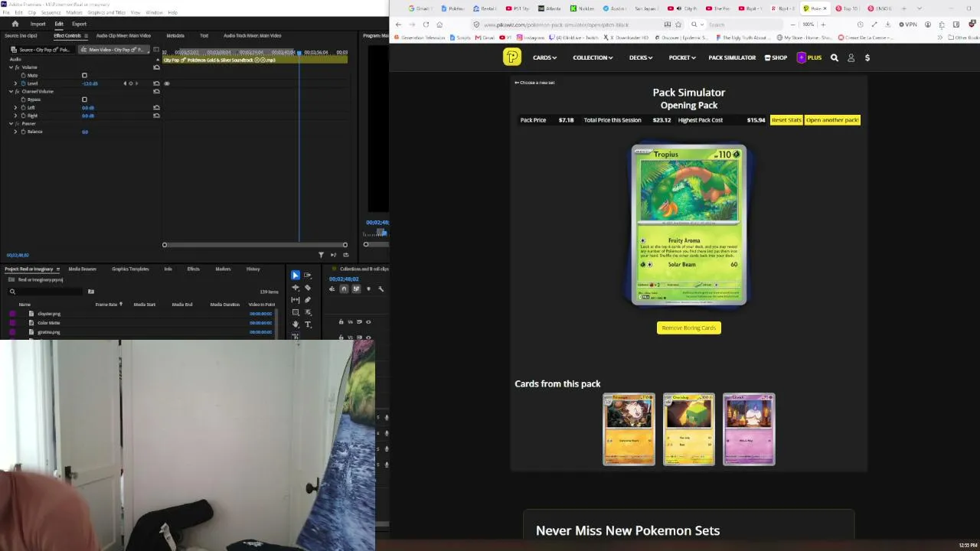Expand the Balance parameter
Image resolution: width=980 pixels, height=551 pixels.
(15, 132)
